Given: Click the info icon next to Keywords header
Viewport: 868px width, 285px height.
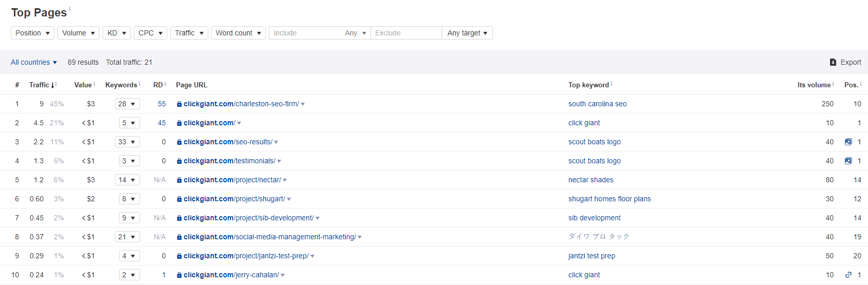Looking at the screenshot, I should tap(140, 84).
